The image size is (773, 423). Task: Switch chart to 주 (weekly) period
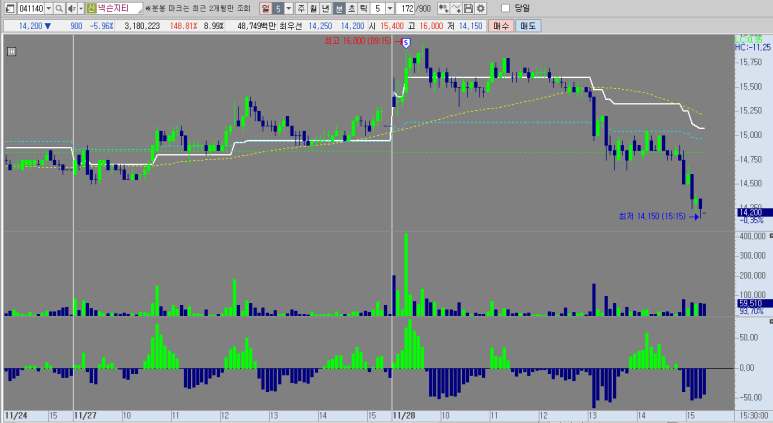tap(301, 8)
